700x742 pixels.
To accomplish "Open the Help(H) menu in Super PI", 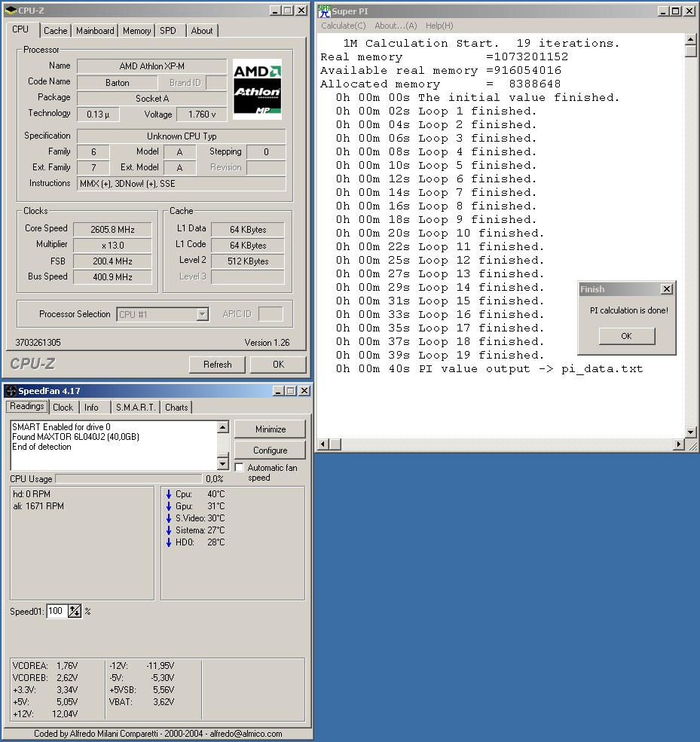I will click(439, 26).
